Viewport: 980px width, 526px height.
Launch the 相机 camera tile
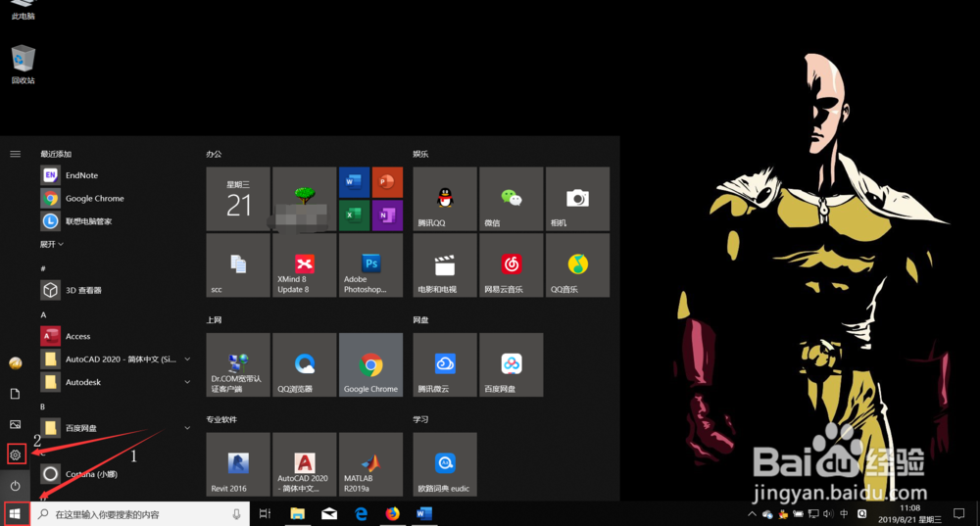point(577,199)
